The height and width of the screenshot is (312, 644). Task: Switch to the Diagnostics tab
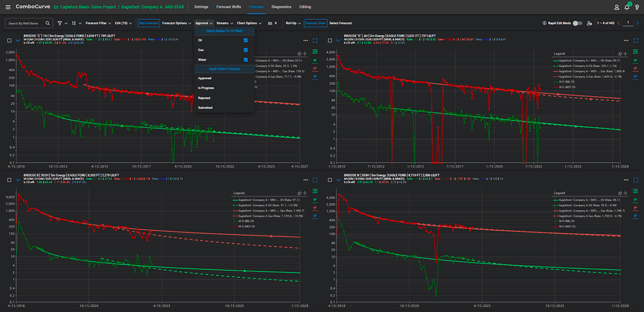pyautogui.click(x=282, y=7)
